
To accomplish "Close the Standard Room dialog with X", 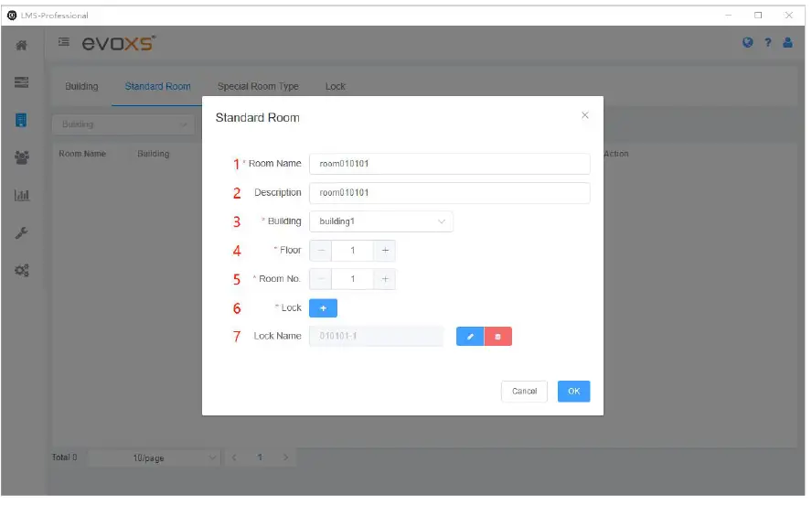I will 584,115.
